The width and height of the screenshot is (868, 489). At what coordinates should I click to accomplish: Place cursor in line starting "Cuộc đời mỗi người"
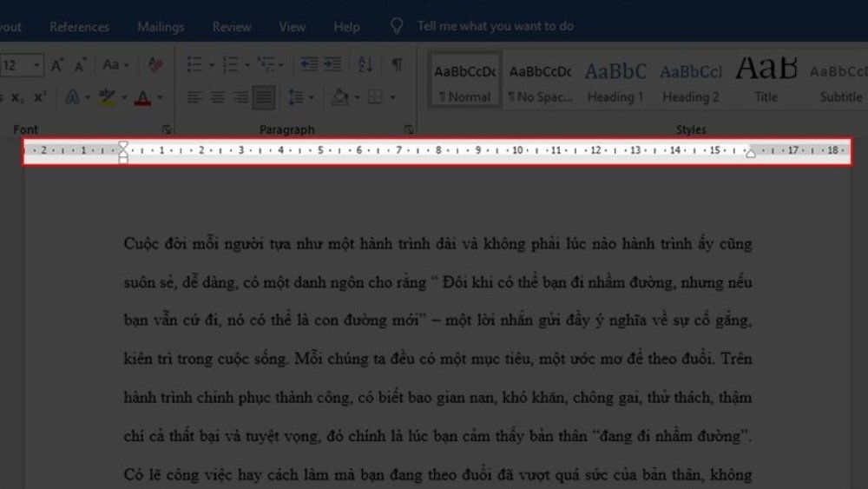(437, 244)
